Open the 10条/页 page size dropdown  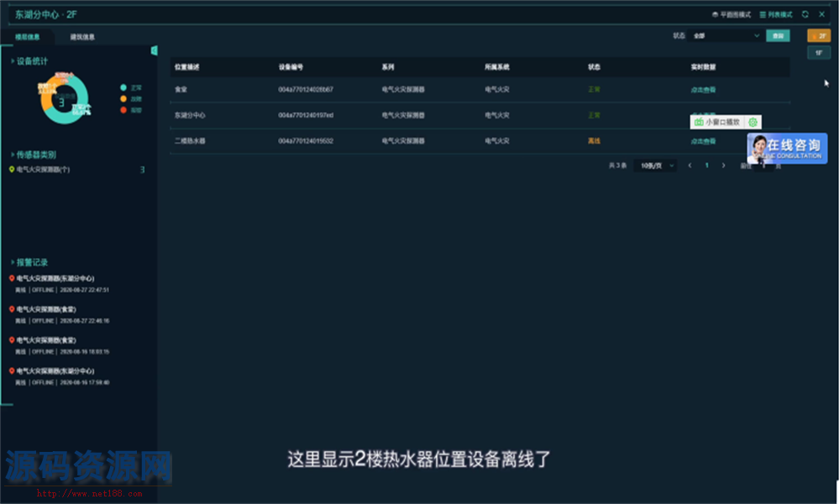(655, 165)
